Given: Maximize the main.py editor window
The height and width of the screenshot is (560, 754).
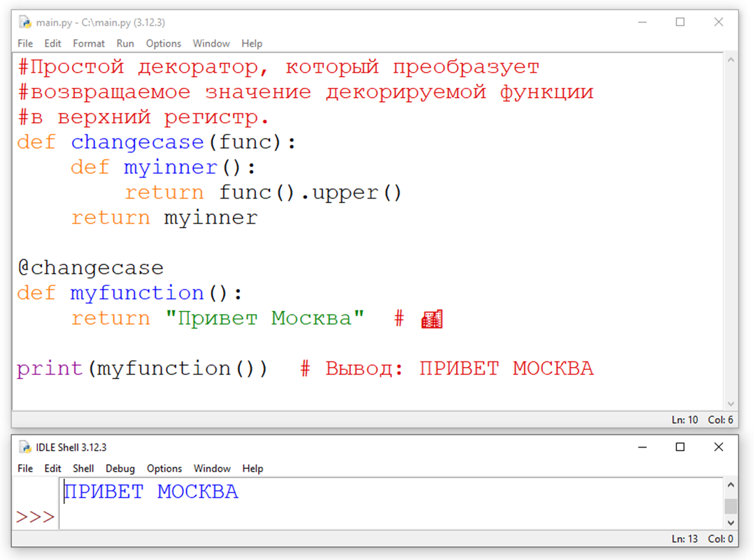Looking at the screenshot, I should click(680, 22).
